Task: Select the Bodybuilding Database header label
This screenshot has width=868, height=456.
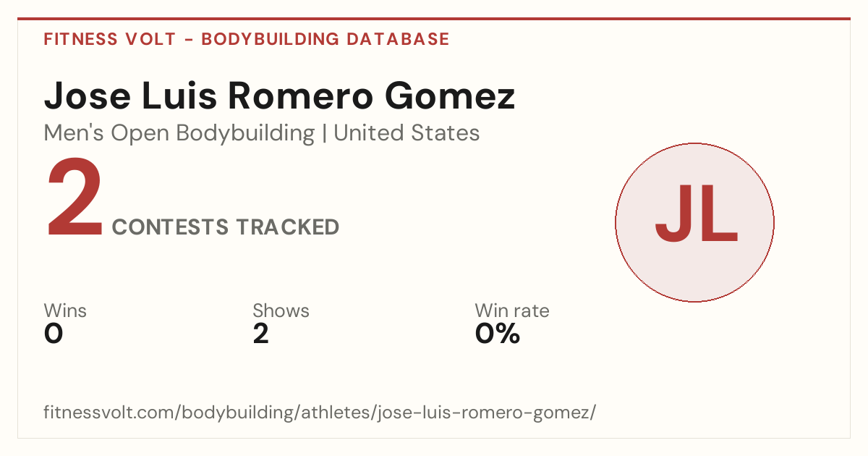Action: coord(325,39)
